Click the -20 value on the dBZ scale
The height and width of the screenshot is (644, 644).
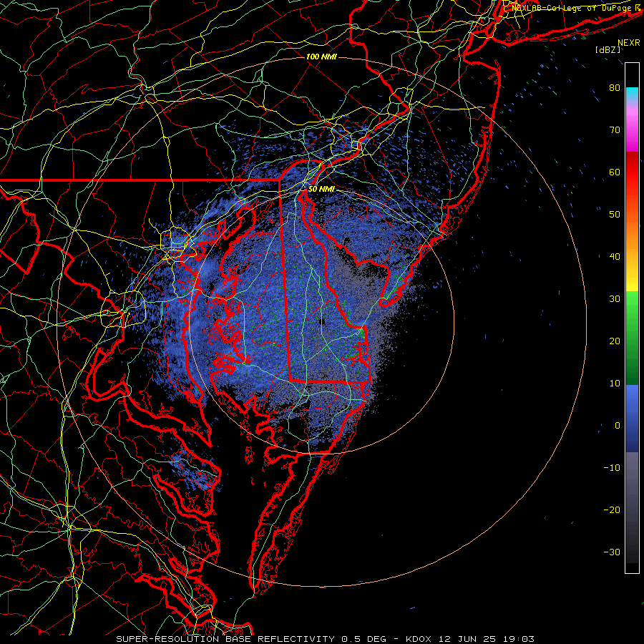[x=612, y=510]
